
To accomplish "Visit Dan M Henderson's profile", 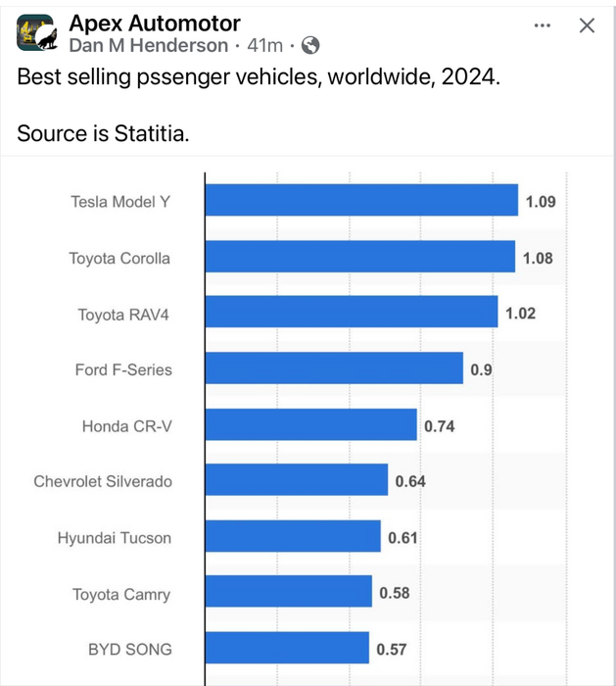I will click(x=149, y=45).
